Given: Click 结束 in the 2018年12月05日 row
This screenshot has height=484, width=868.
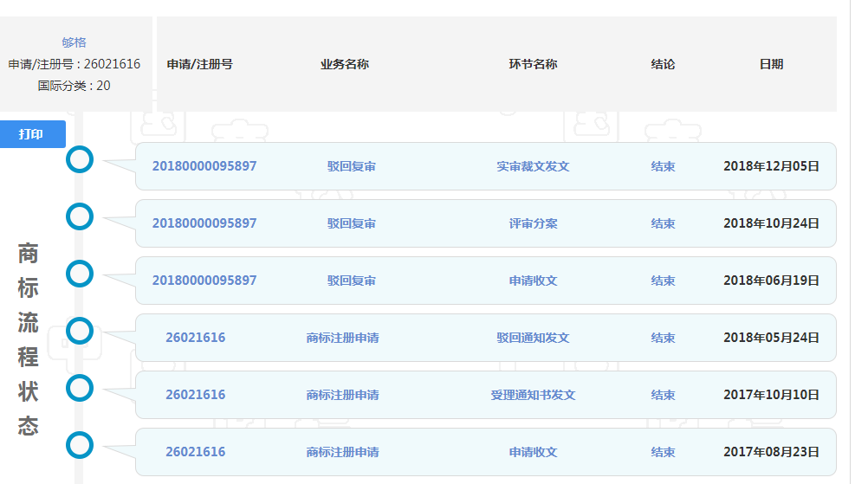Looking at the screenshot, I should (663, 166).
